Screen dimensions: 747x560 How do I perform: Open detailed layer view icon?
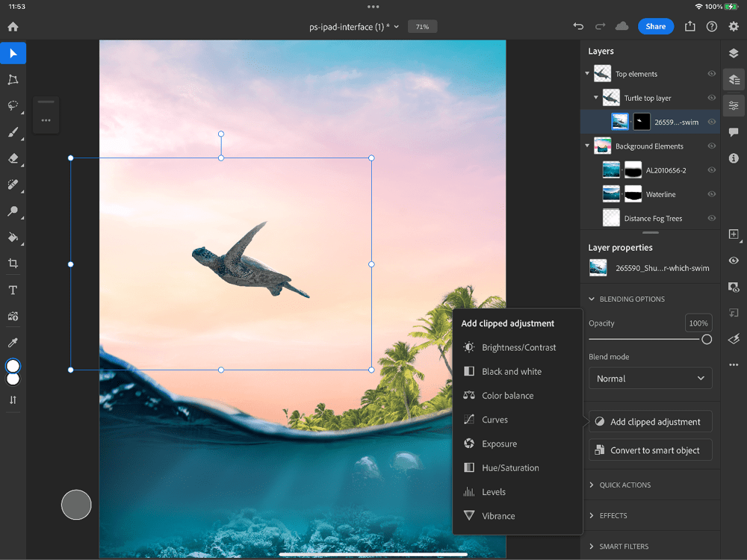pos(734,80)
